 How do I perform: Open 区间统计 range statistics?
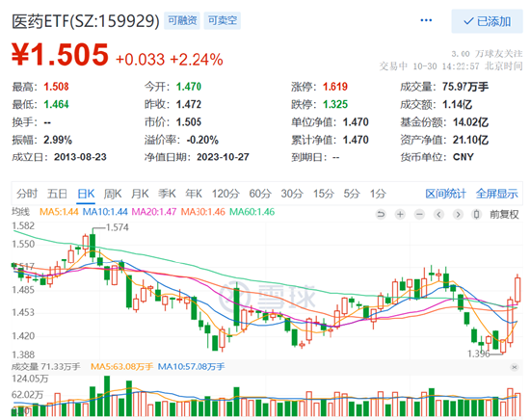[445, 194]
